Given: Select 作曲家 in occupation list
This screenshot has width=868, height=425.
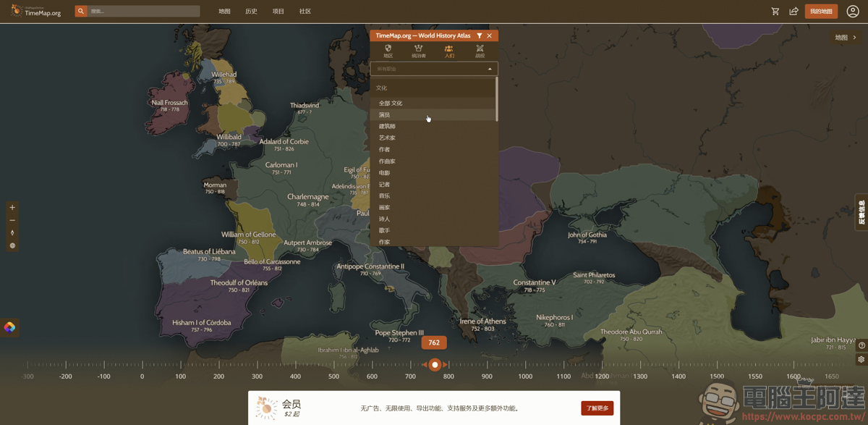Looking at the screenshot, I should coord(433,161).
